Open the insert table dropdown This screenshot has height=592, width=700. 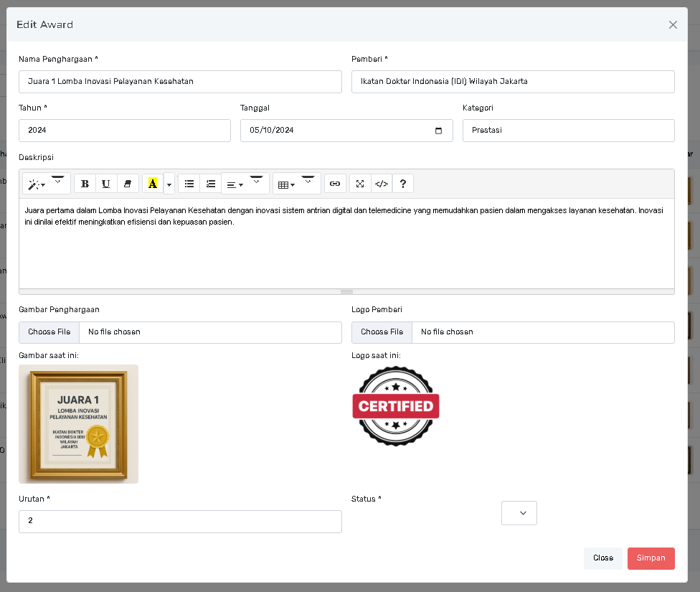[x=287, y=184]
